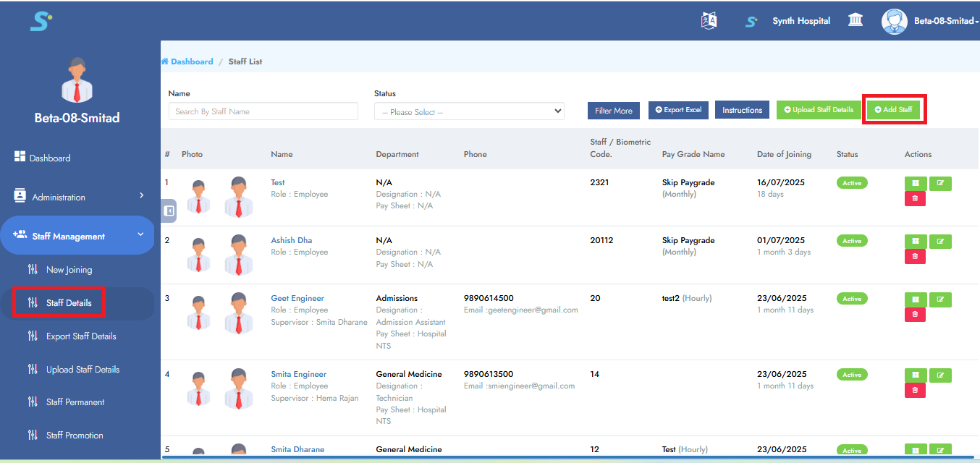This screenshot has height=463, width=980.
Task: Click the bank building icon in header
Action: tap(855, 20)
